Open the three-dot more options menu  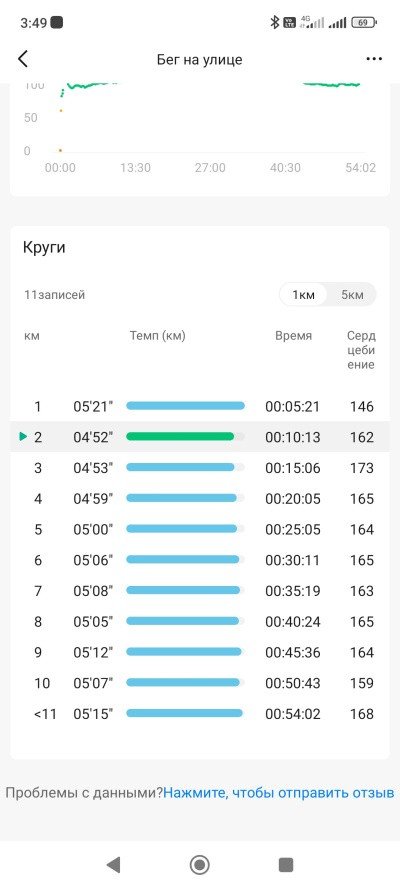click(x=374, y=59)
